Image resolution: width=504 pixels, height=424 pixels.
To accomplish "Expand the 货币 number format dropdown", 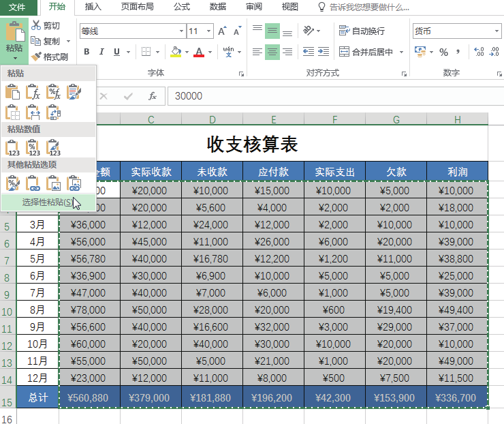I will click(499, 31).
